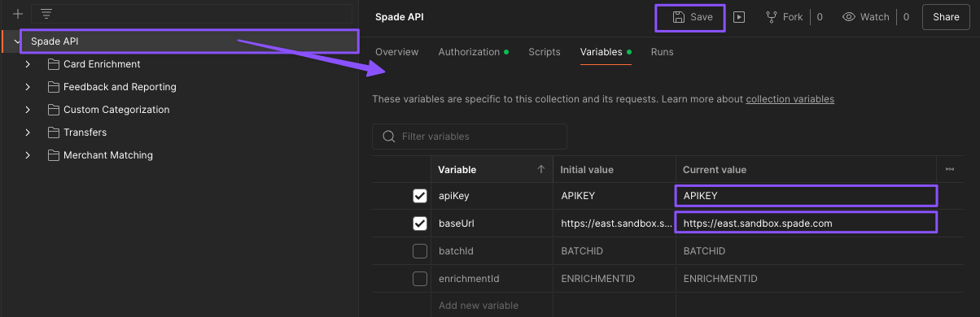Viewport: 980px width, 317px height.
Task: Click the plus icon to create new
Action: click(17, 14)
